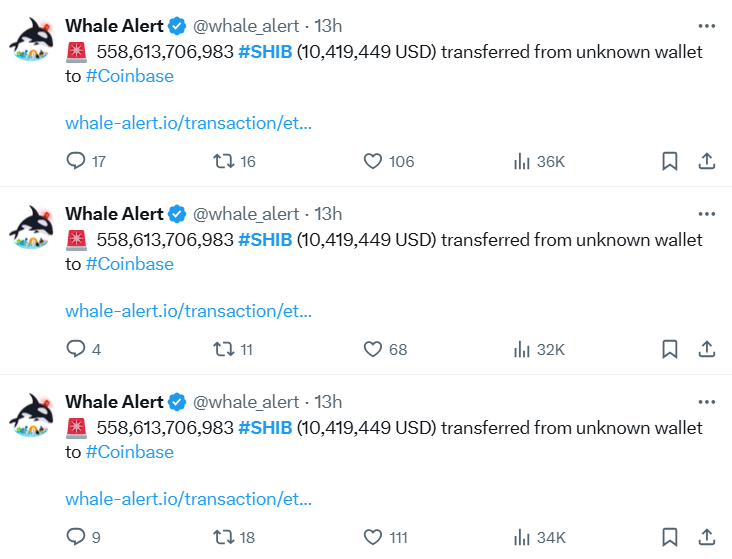Open whale-alert.io transaction link in third tweet
The height and width of the screenshot is (559, 732).
188,498
